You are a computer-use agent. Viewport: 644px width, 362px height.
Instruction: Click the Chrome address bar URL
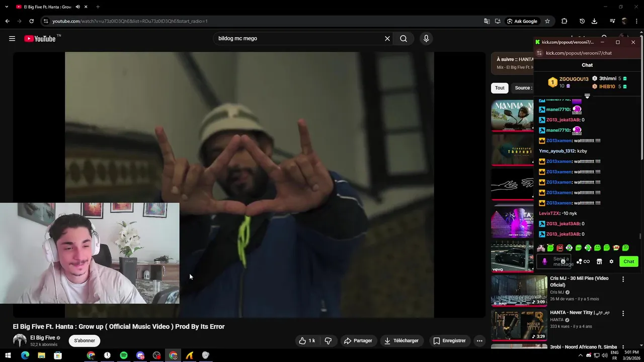[x=130, y=21]
